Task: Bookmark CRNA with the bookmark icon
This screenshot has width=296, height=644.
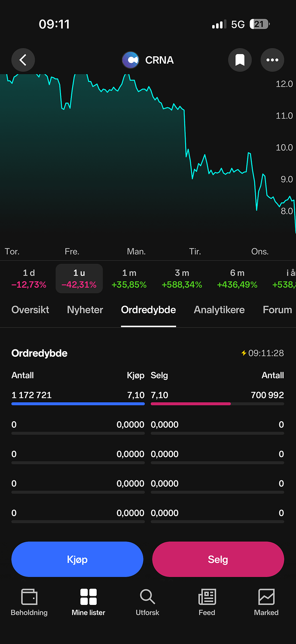Action: (x=240, y=60)
